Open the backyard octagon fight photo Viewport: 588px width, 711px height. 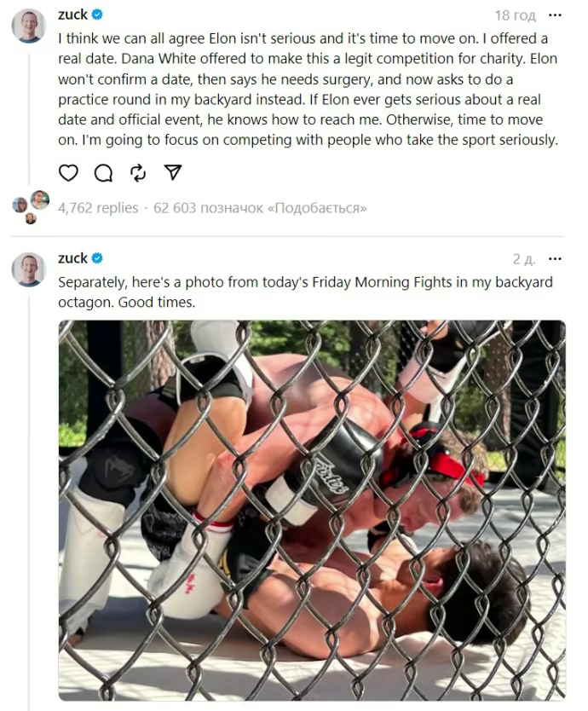point(312,511)
